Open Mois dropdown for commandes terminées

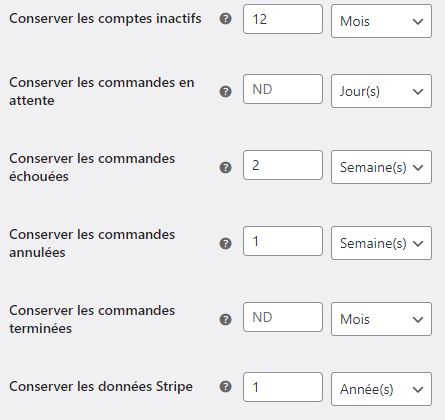pyautogui.click(x=381, y=319)
